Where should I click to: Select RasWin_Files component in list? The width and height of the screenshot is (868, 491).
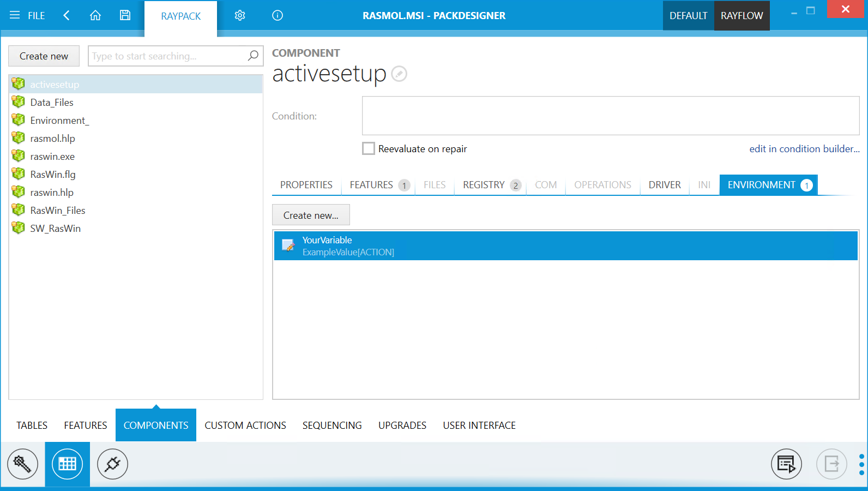(136, 210)
